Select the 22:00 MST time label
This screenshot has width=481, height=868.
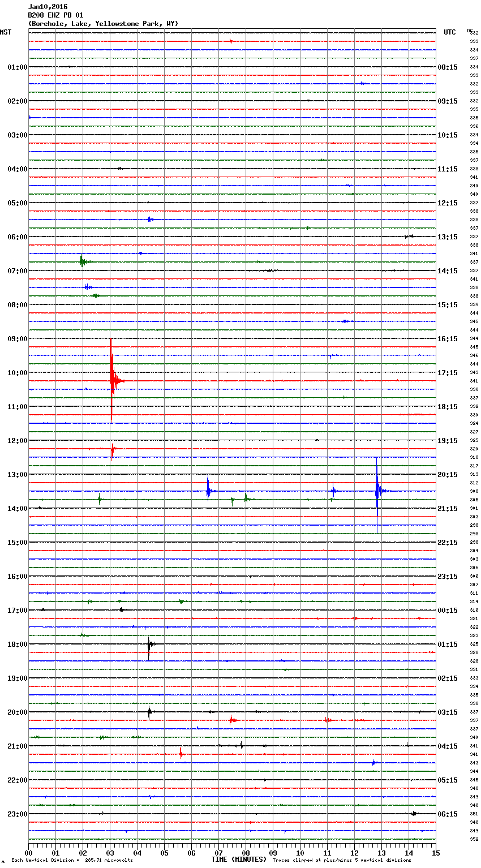pos(18,780)
